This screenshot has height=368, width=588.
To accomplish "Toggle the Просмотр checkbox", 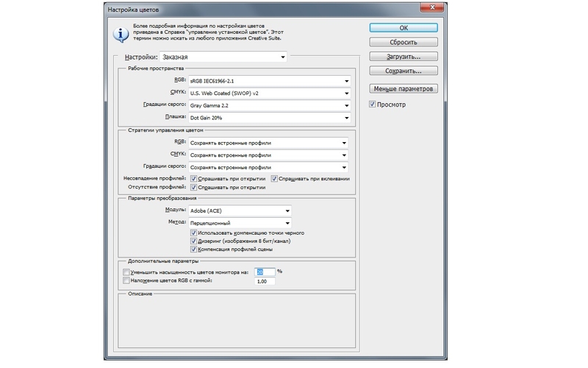I will tap(373, 105).
